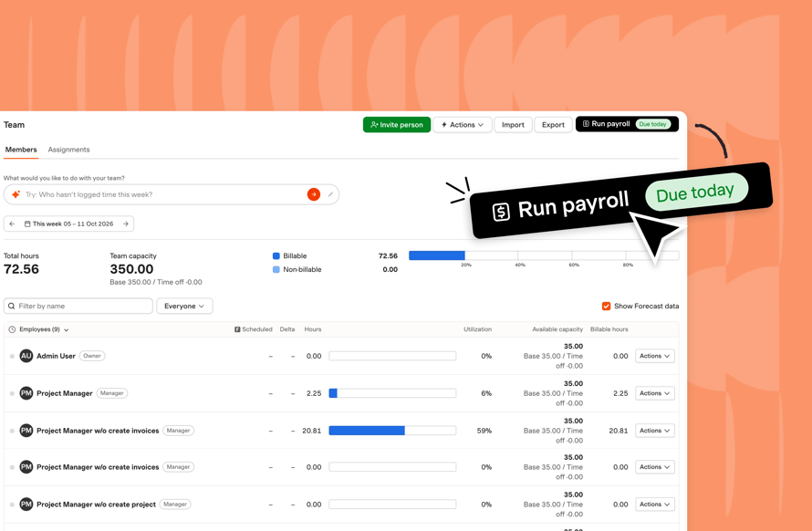Click the Team capacity value 350.00
The height and width of the screenshot is (531, 812).
[131, 269]
